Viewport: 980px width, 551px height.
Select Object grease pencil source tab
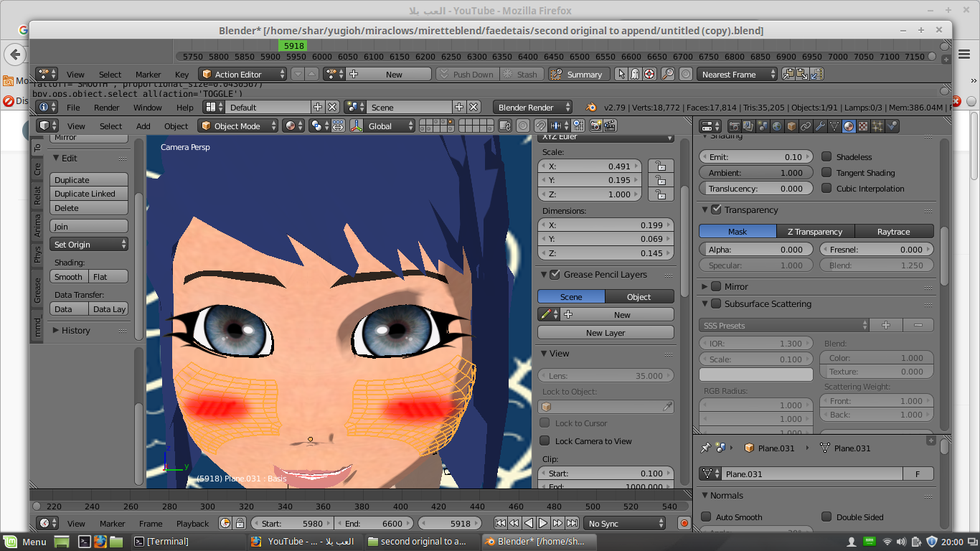coord(639,296)
